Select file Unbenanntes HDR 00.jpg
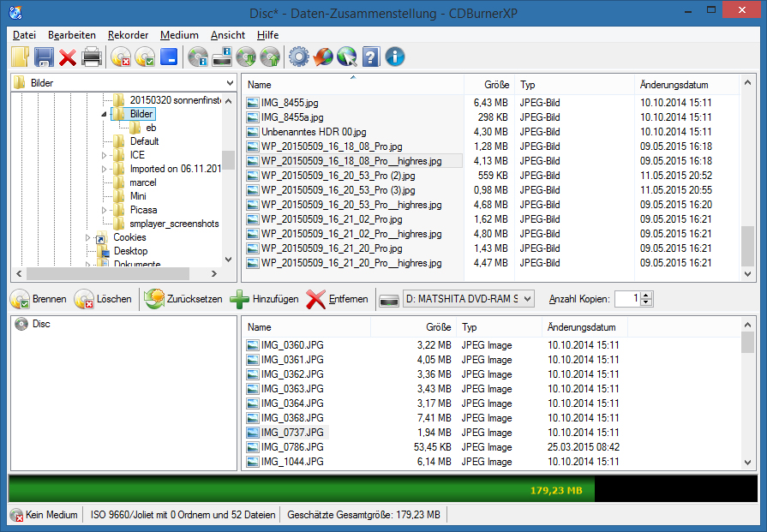 point(314,132)
